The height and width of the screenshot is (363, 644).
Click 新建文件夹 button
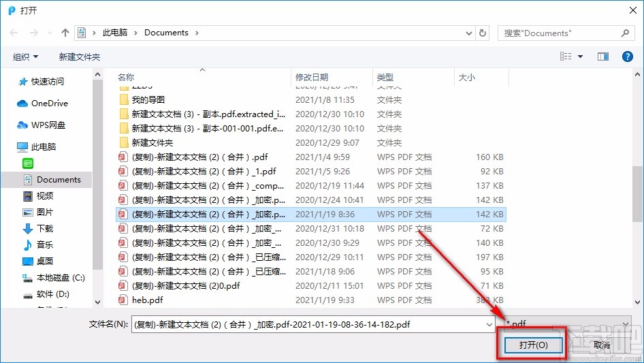pos(79,57)
